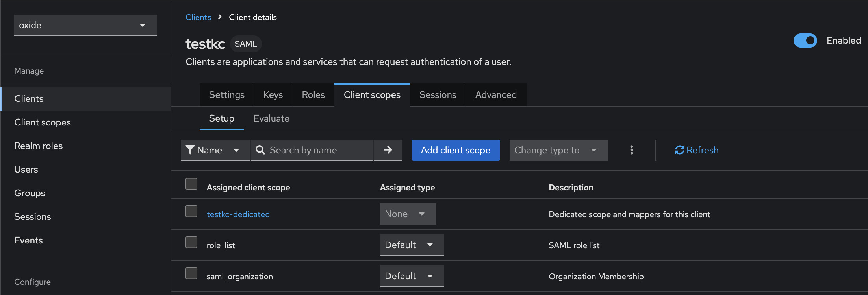Go to Clients breadcrumb link
This screenshot has height=295, width=868.
(198, 17)
